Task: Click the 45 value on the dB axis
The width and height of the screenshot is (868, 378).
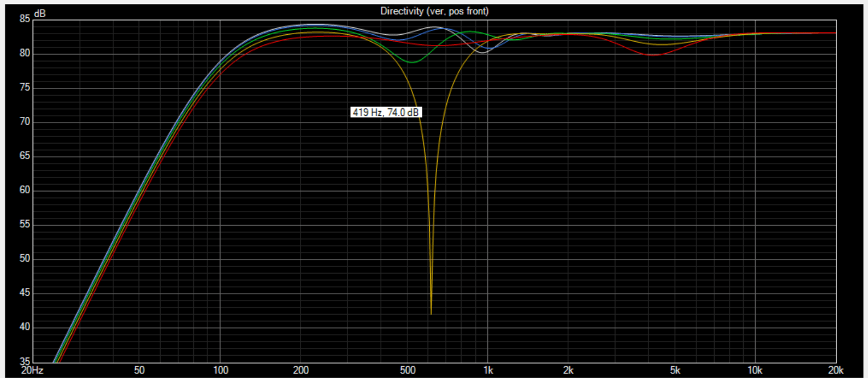Action: pyautogui.click(x=26, y=294)
